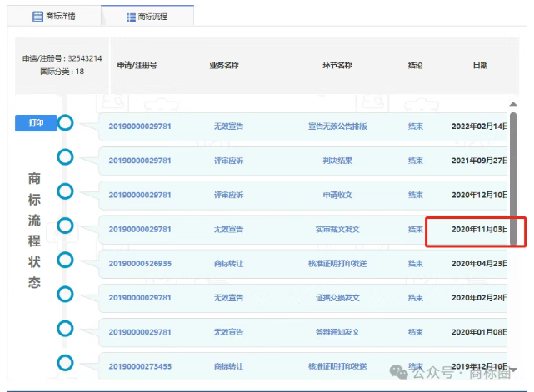The width and height of the screenshot is (534, 392).
Task: Click timeline circle beside 20190000526935 row
Action: click(x=65, y=260)
